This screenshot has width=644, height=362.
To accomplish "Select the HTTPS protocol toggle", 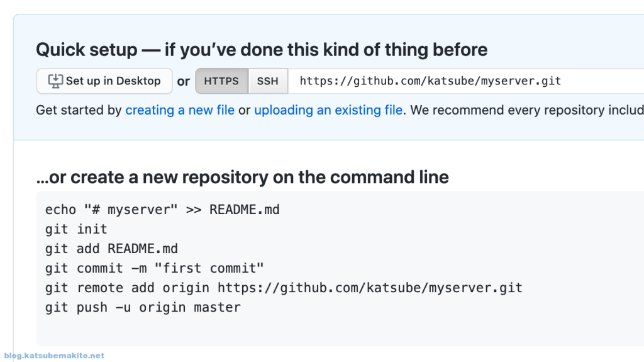I will coord(221,81).
